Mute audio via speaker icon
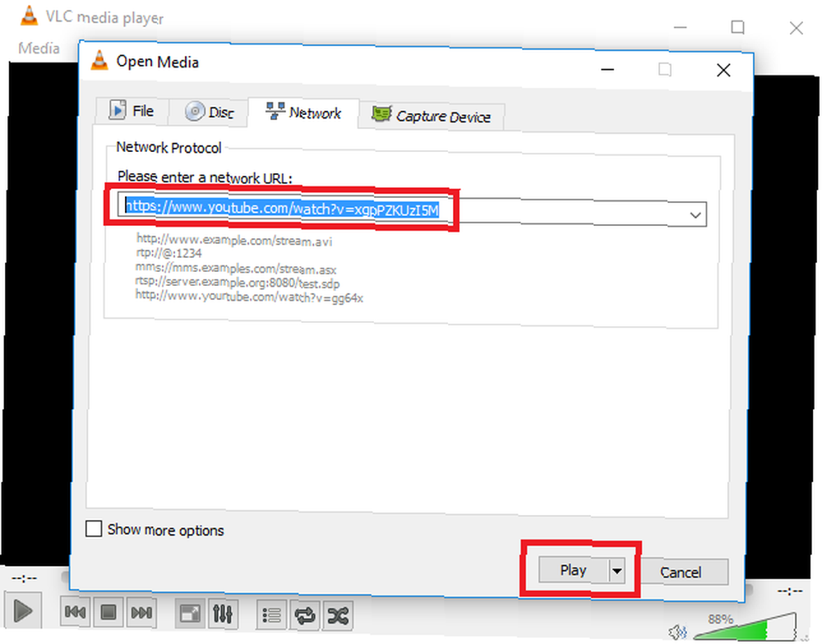The width and height of the screenshot is (822, 644). pyautogui.click(x=678, y=632)
